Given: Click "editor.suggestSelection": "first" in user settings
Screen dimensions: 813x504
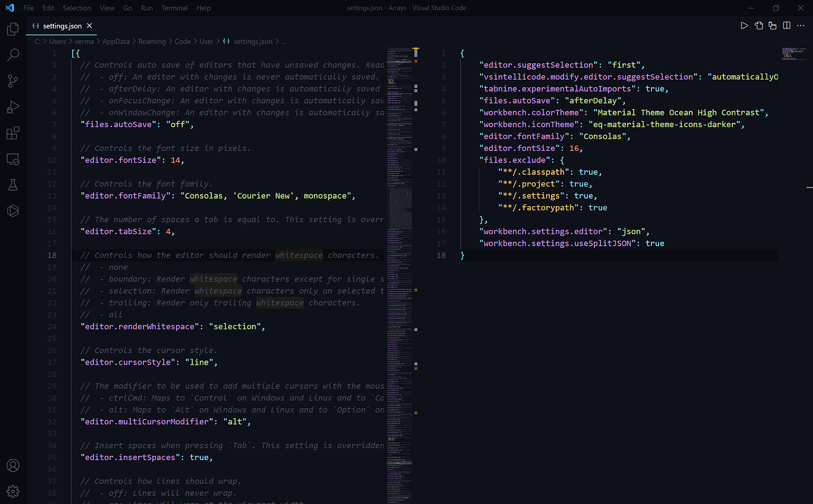Looking at the screenshot, I should (x=562, y=65).
